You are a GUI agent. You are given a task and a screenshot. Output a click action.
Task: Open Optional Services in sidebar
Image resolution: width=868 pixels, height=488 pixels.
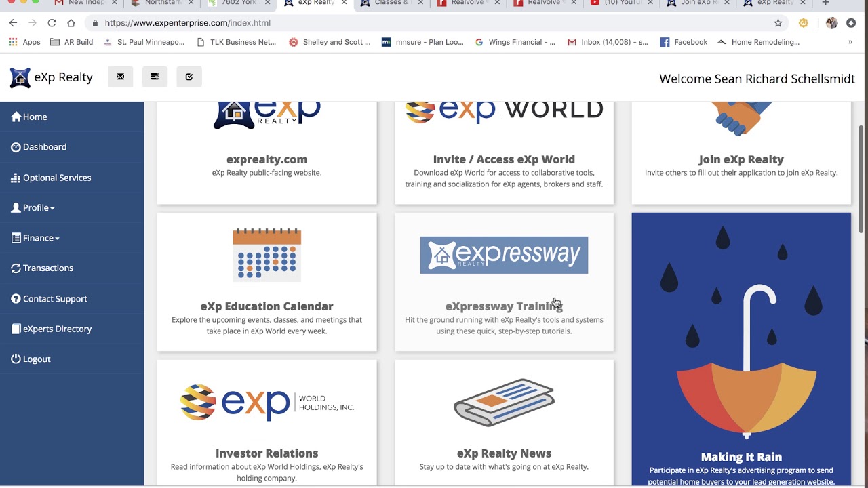51,178
